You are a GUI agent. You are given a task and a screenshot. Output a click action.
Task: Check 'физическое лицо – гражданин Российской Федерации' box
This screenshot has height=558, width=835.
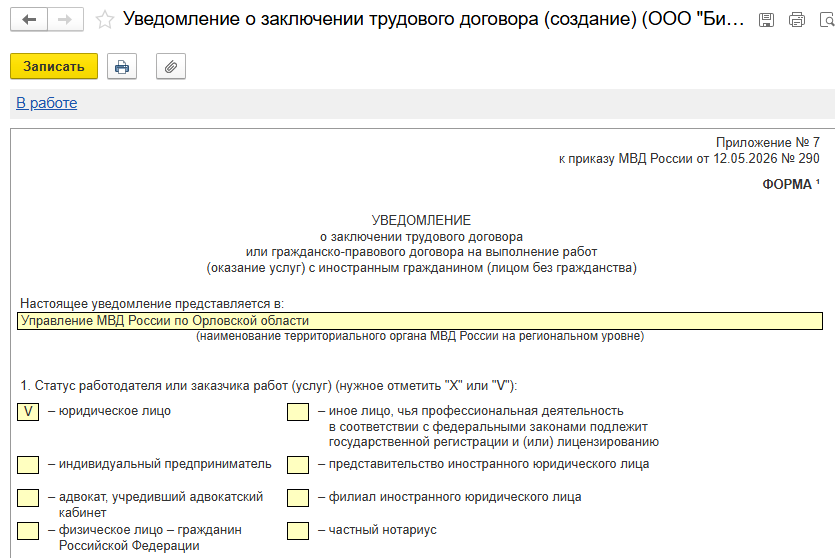pyautogui.click(x=28, y=531)
